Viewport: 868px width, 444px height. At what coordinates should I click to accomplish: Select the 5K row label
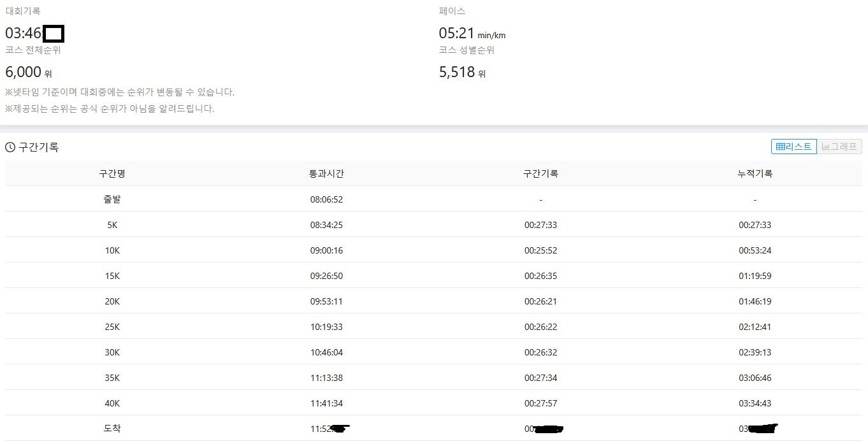[112, 225]
